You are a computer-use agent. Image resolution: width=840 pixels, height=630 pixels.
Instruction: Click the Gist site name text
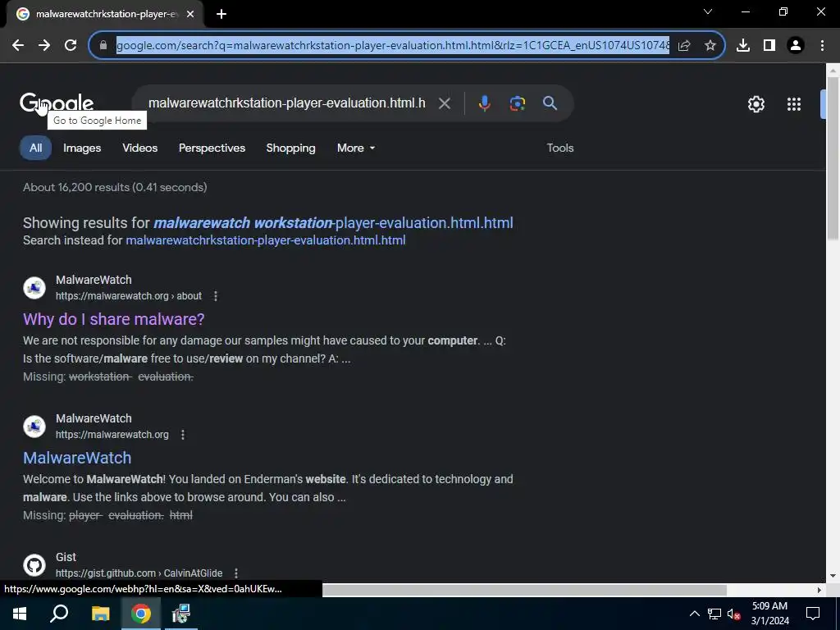(66, 557)
